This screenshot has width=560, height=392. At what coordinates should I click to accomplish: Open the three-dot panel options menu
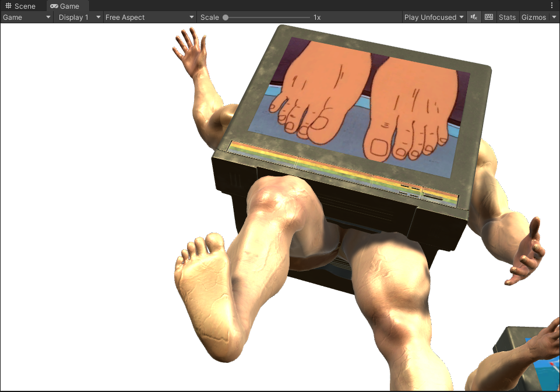coord(552,5)
